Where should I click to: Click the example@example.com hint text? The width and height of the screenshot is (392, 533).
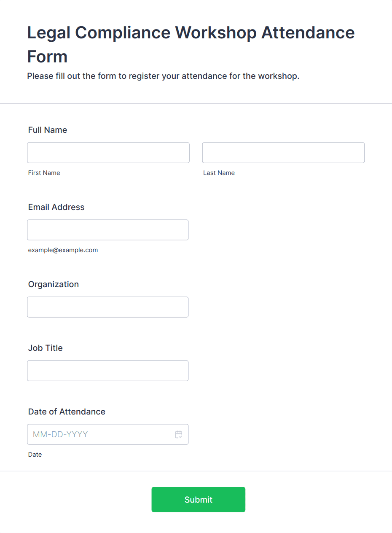(63, 250)
